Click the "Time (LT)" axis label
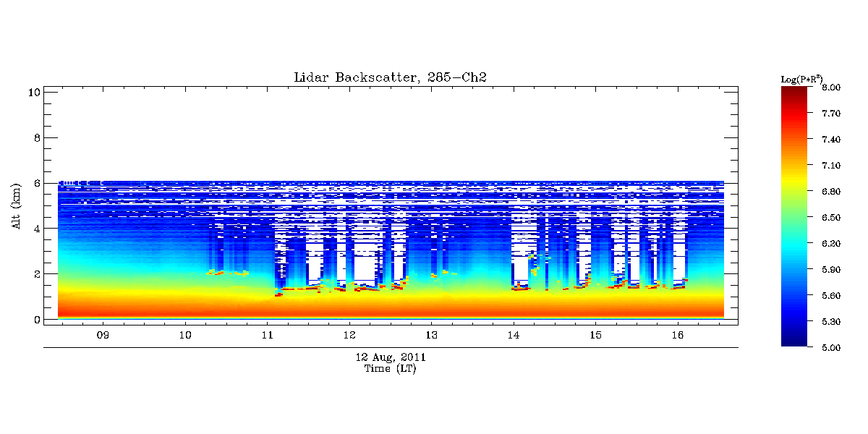This screenshot has height=434, width=868. tap(391, 368)
